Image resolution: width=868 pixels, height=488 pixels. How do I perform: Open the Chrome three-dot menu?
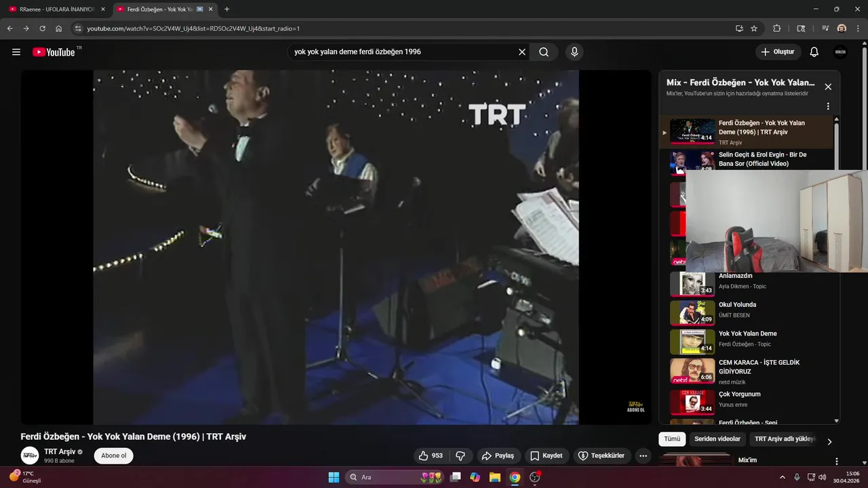point(857,28)
